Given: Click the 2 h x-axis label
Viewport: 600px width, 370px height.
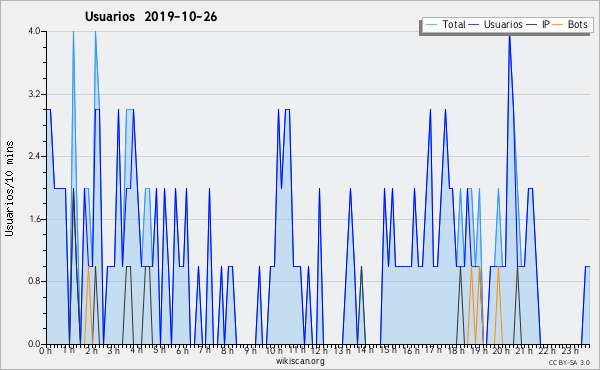Looking at the screenshot, I should click(x=91, y=351).
